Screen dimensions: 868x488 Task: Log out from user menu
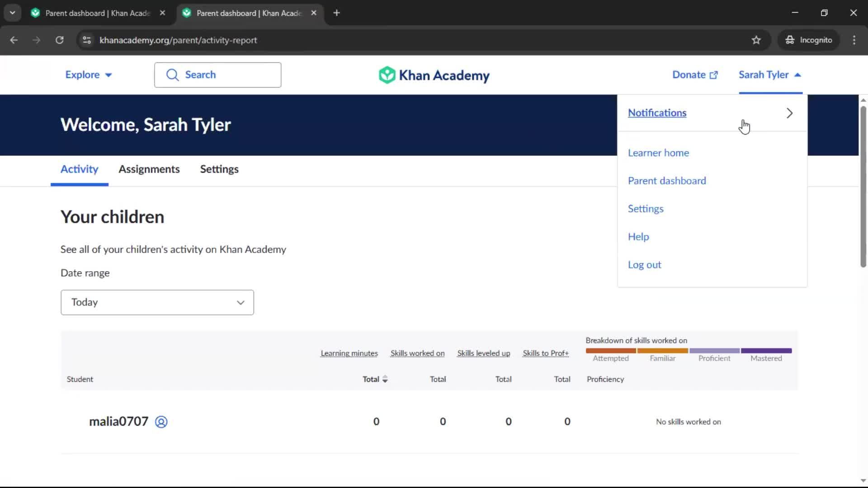[644, 265]
